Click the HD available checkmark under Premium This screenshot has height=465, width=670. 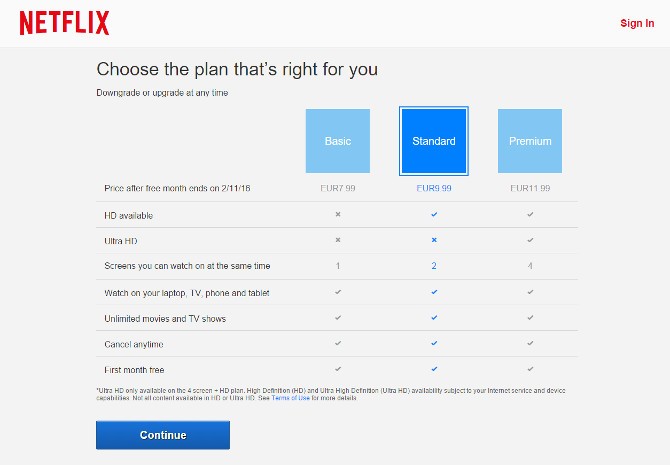530,214
